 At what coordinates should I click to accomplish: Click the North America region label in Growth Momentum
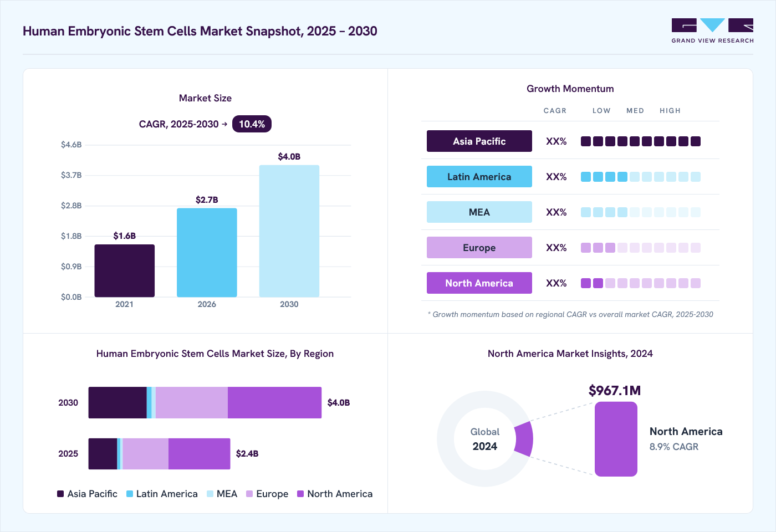479,283
